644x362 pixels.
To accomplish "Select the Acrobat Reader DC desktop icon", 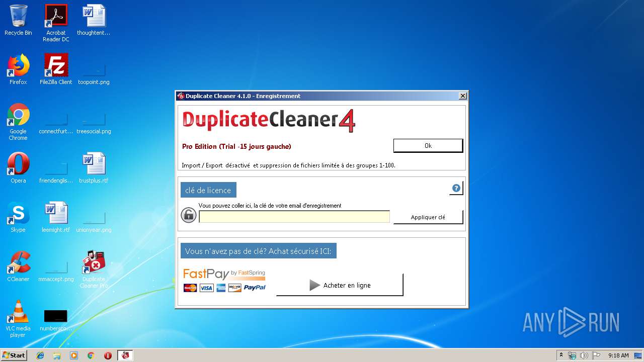I will [x=56, y=23].
